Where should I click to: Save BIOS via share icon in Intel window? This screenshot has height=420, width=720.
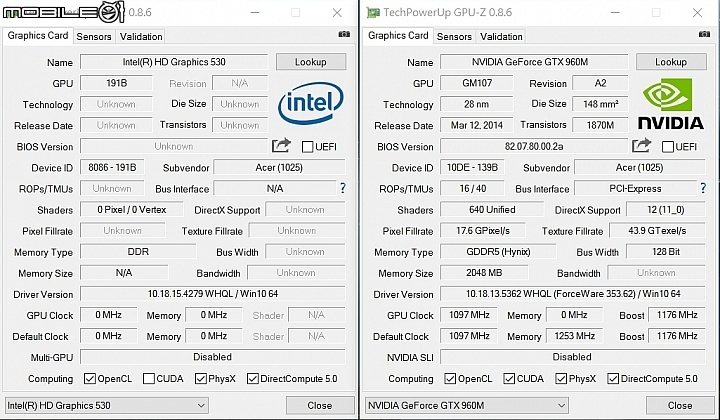(x=281, y=146)
